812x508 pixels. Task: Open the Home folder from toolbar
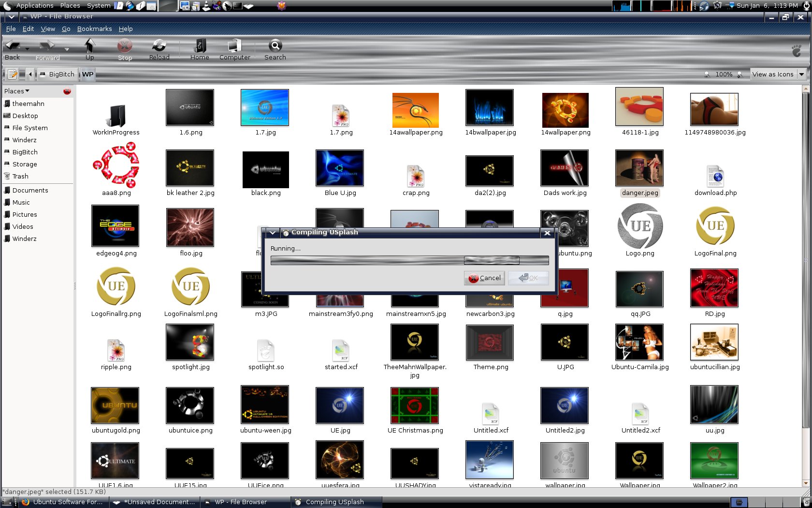(200, 49)
